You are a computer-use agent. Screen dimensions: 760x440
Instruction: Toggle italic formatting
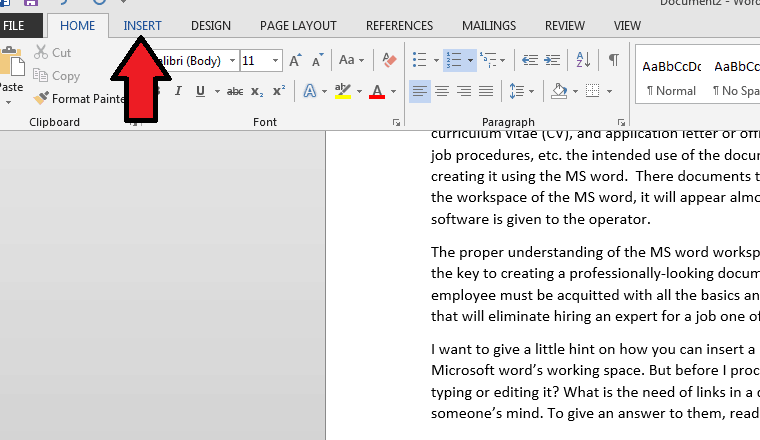(x=179, y=92)
